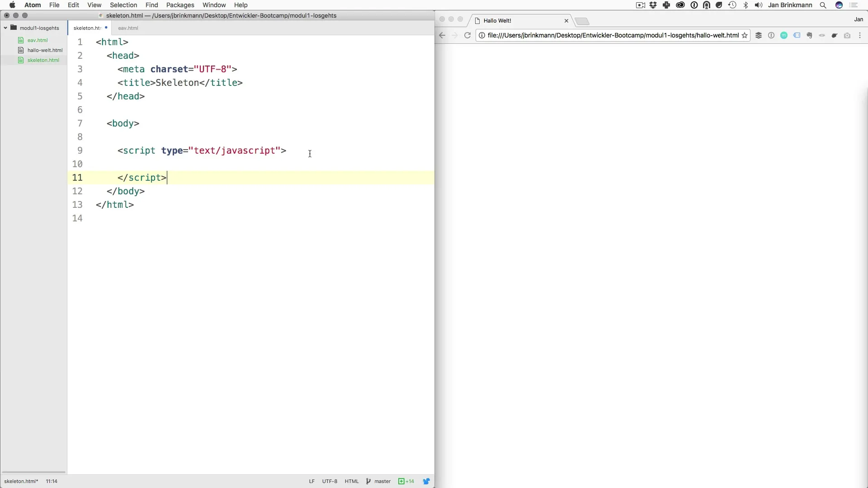The height and width of the screenshot is (488, 868).
Task: Open the Selection menu
Action: click(123, 5)
